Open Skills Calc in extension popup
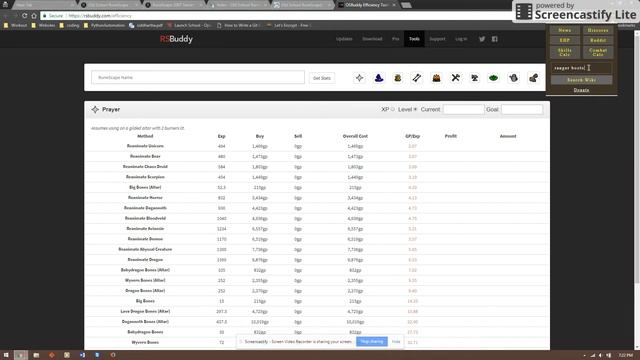Viewport: 640px width, 360px height. click(x=565, y=52)
